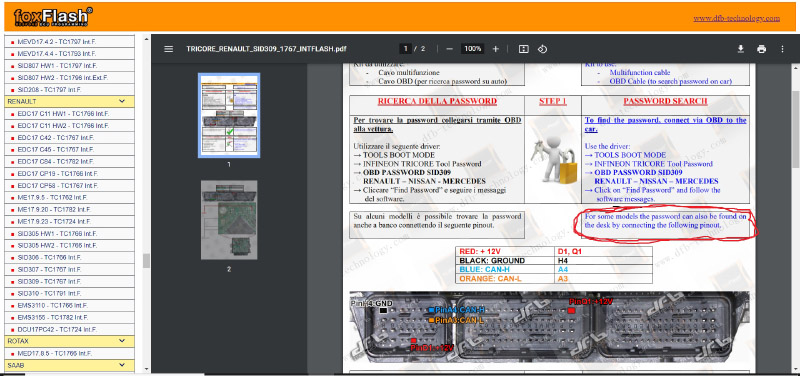This screenshot has width=800, height=376.
Task: Click the ORANGE: CAN-L table cell
Action: (x=506, y=279)
